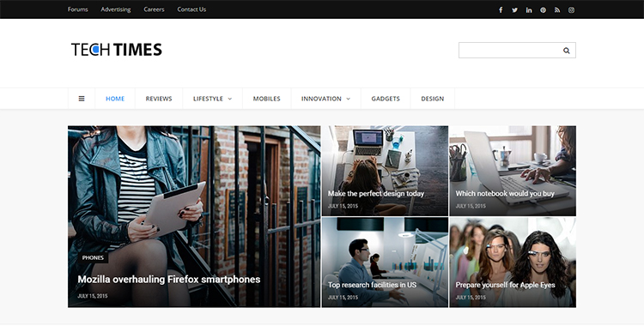The height and width of the screenshot is (326, 644).
Task: Click the search magnifier icon
Action: point(567,51)
